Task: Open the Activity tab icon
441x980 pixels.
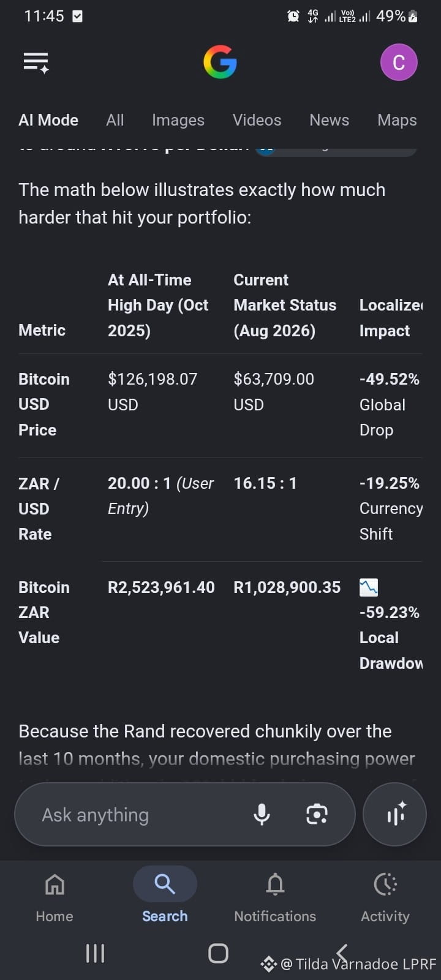Action: [x=385, y=898]
